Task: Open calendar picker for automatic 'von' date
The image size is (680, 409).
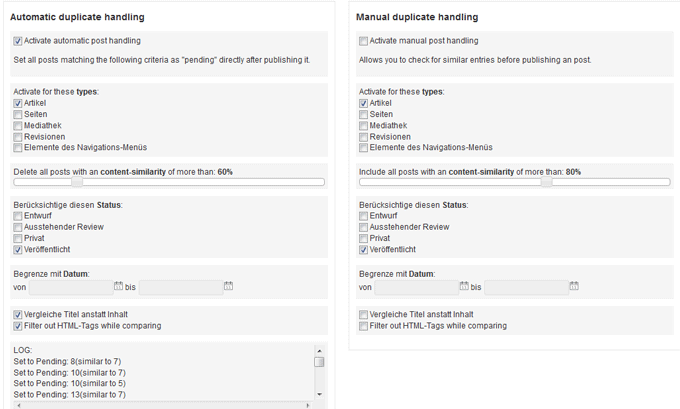Action: 118,286
